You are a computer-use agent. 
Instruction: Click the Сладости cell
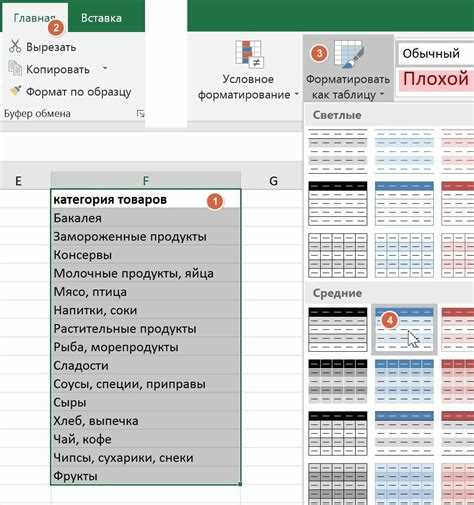tap(146, 366)
